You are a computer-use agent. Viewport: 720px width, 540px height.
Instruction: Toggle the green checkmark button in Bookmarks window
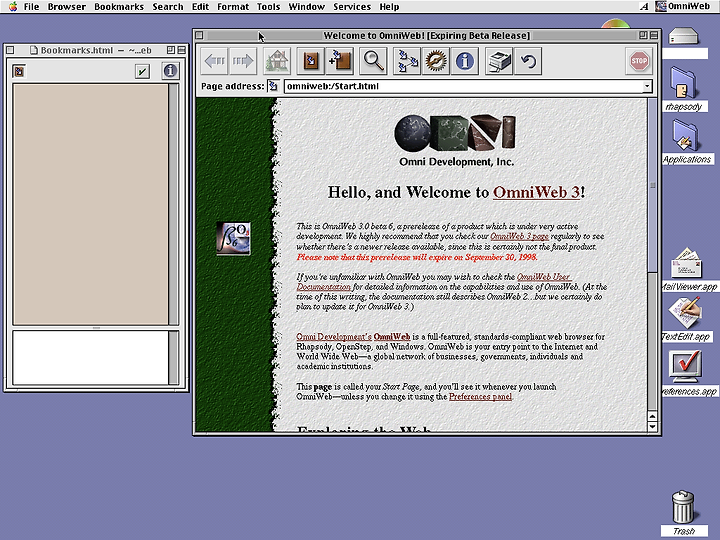(x=142, y=71)
